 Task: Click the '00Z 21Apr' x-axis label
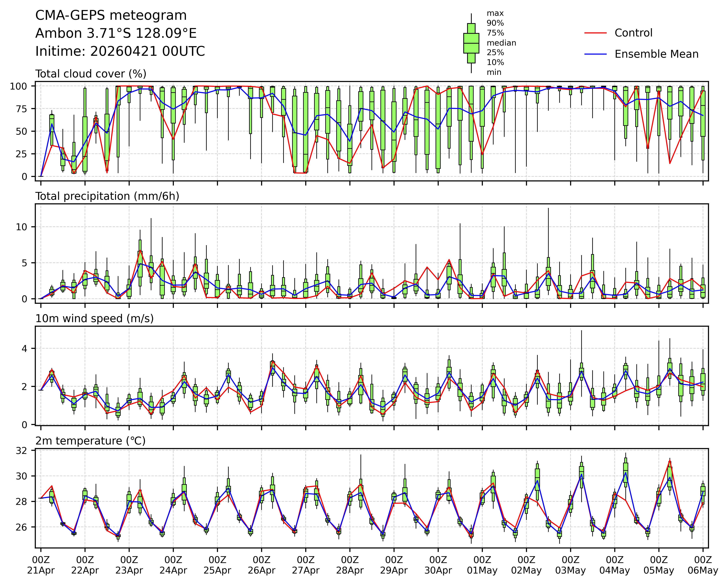(x=41, y=565)
